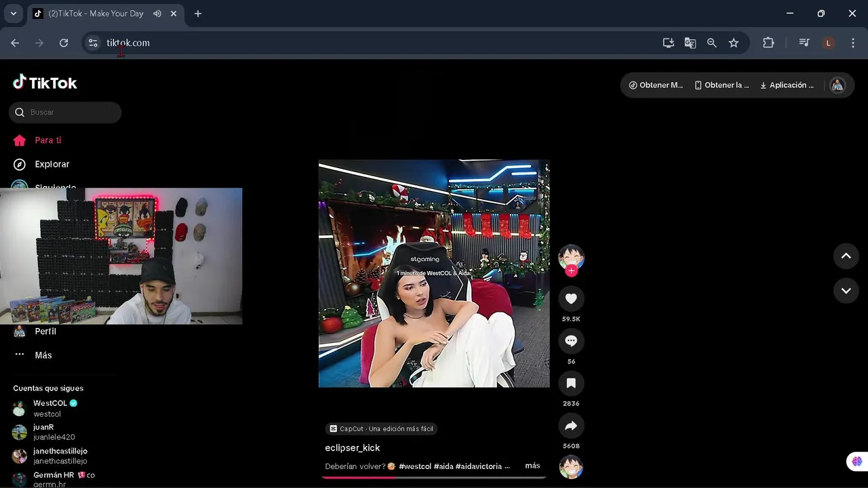The width and height of the screenshot is (868, 488).
Task: Click the Buscar search field
Action: tap(65, 113)
